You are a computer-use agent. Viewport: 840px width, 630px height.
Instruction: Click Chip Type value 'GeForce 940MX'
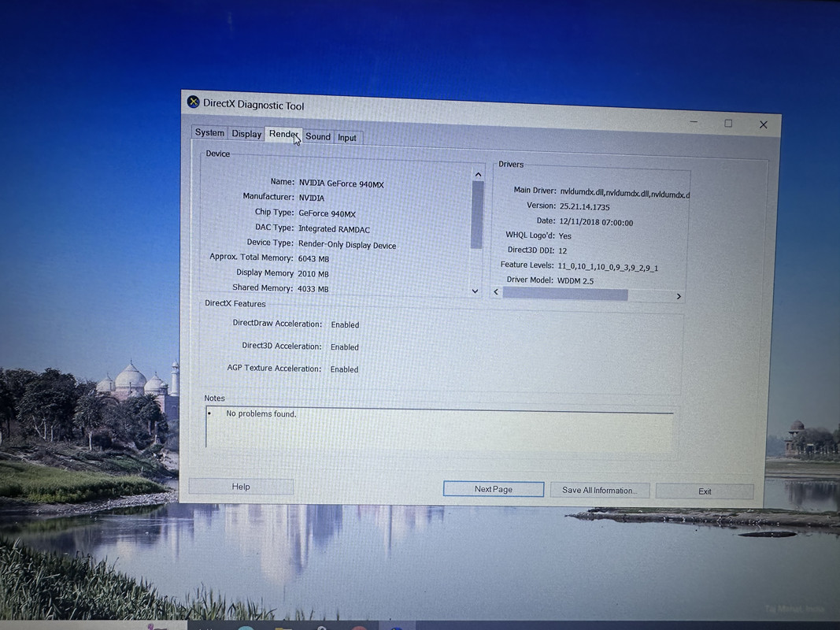[x=327, y=213]
